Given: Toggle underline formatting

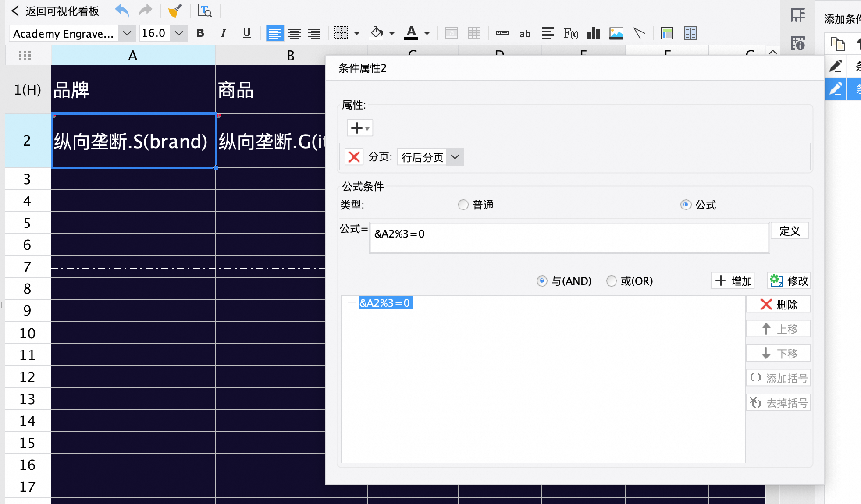Looking at the screenshot, I should (247, 33).
